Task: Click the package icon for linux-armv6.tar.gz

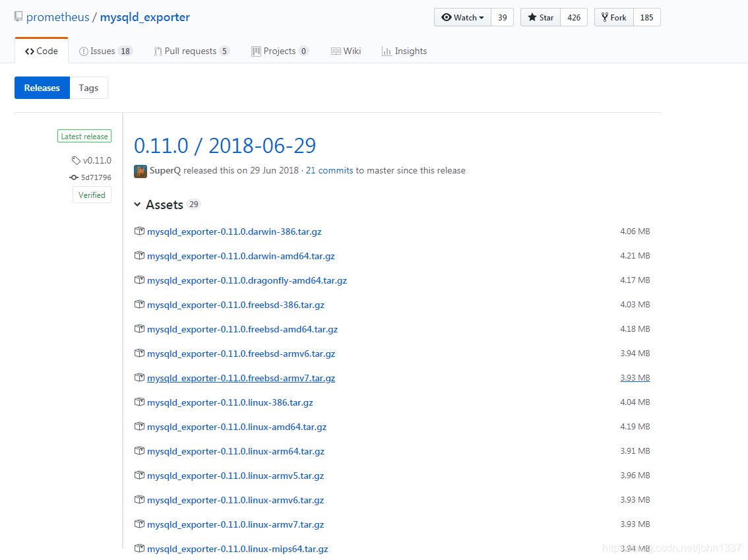Action: (x=139, y=499)
